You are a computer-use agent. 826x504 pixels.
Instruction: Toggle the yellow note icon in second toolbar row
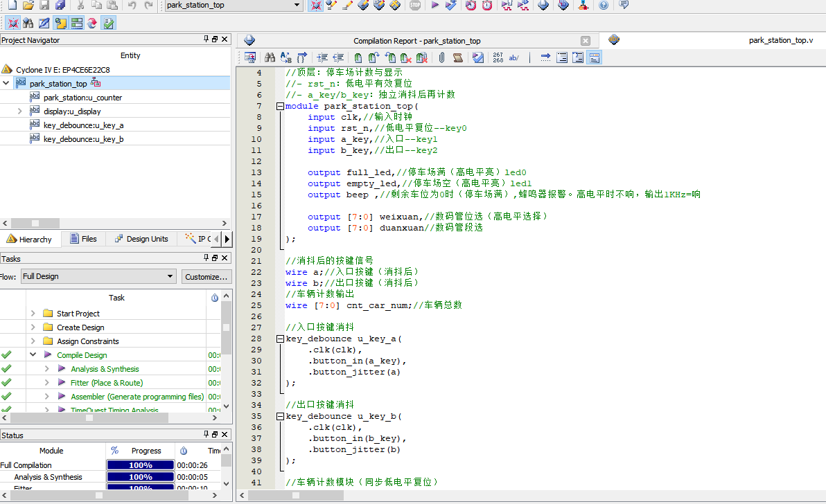tap(60, 23)
